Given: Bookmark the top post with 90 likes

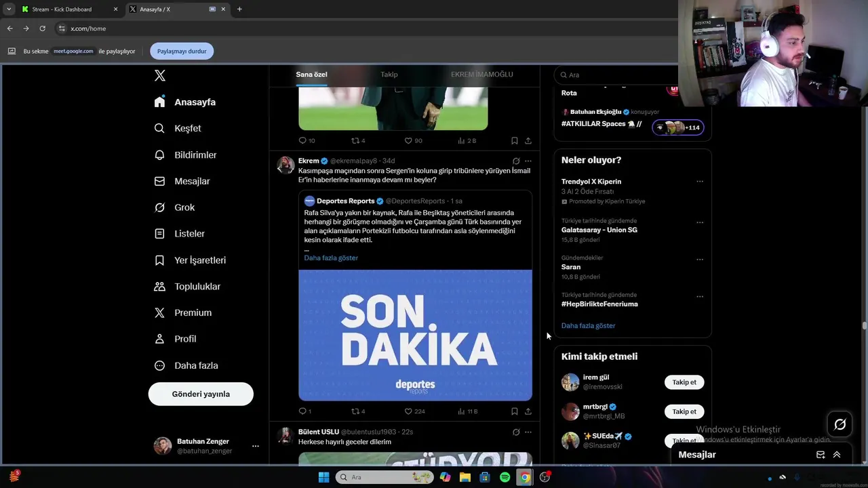Looking at the screenshot, I should [514, 140].
